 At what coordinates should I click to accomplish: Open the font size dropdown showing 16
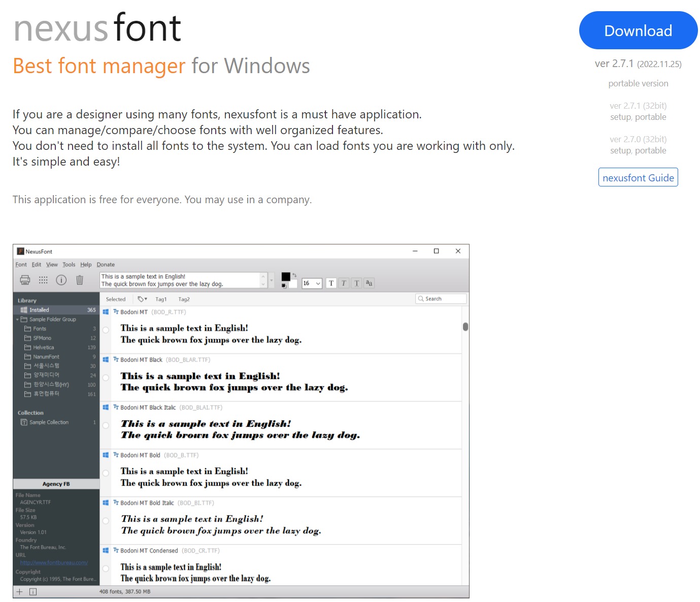[x=312, y=283]
